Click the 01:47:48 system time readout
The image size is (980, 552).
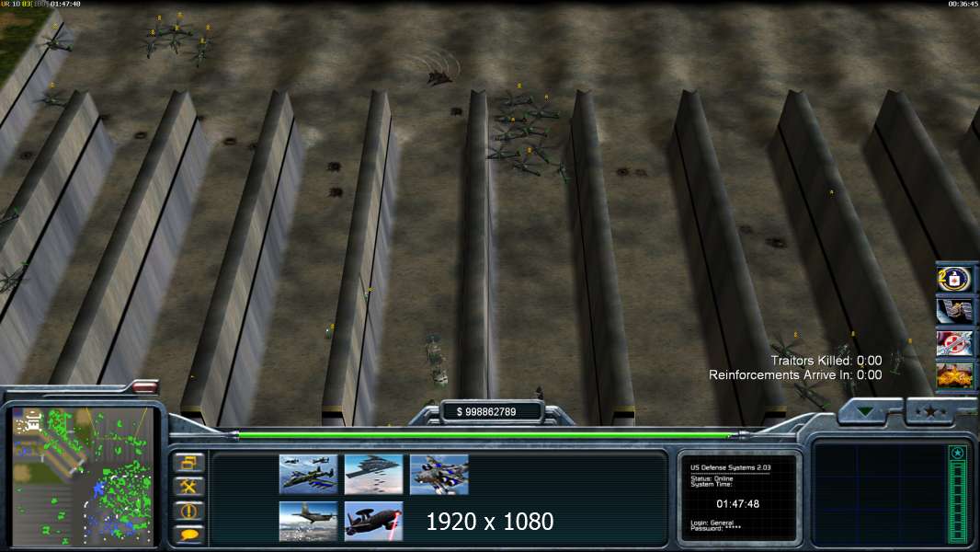(737, 504)
